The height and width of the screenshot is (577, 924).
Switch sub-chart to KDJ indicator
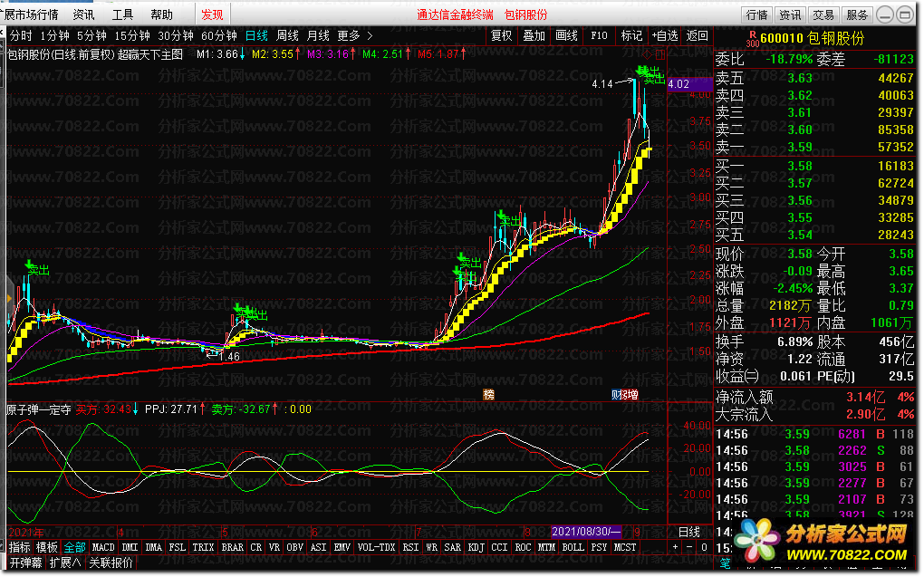[x=476, y=547]
